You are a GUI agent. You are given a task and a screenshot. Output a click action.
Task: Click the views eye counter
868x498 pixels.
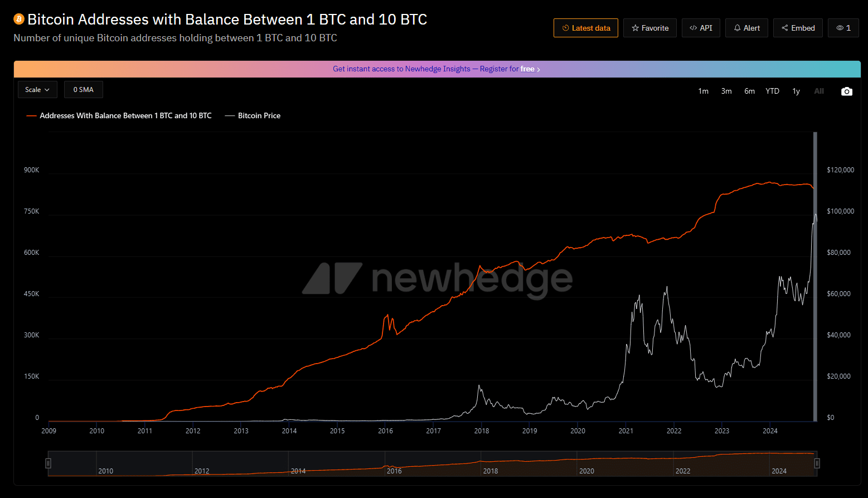coord(843,28)
